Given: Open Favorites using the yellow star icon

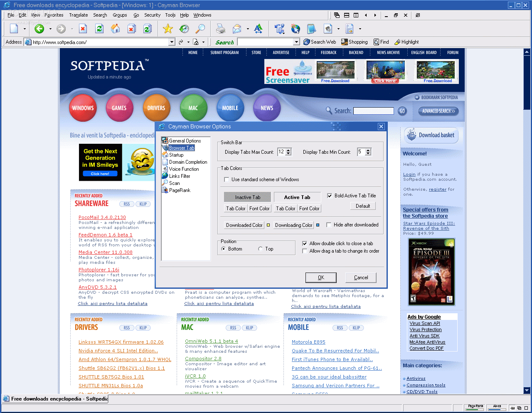Looking at the screenshot, I should [x=168, y=29].
